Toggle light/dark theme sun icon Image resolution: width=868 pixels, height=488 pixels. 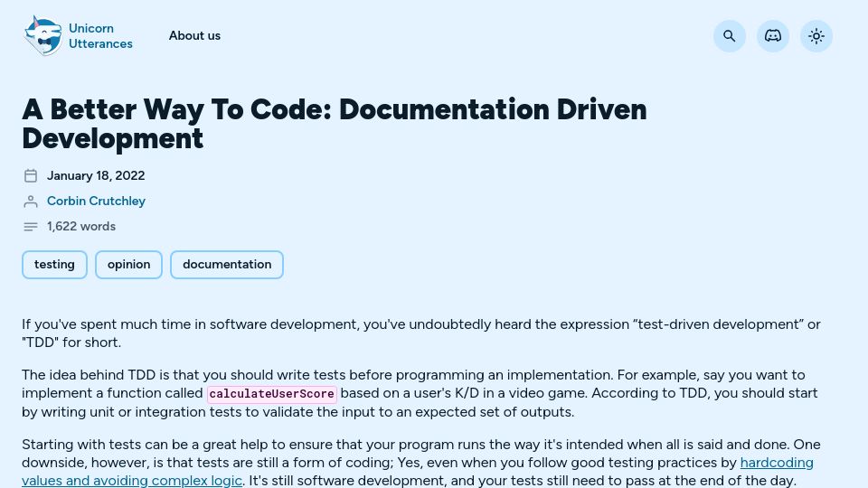tap(816, 36)
